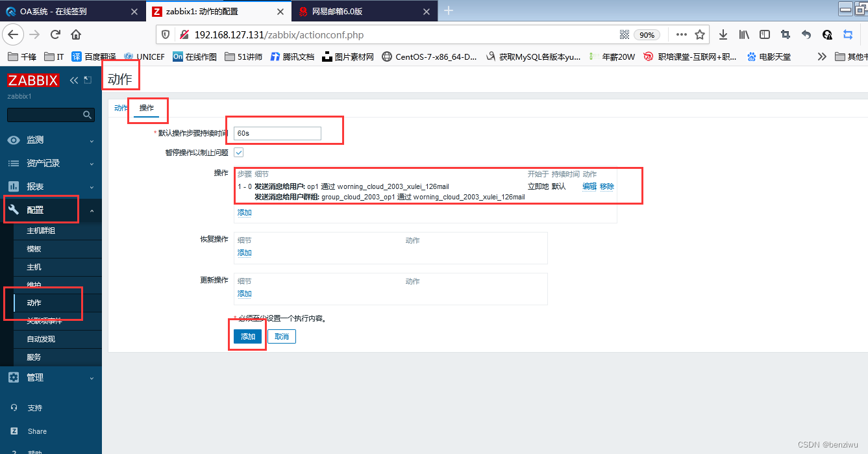This screenshot has width=868, height=454.
Task: Open 服务 in sidebar
Action: [x=34, y=357]
